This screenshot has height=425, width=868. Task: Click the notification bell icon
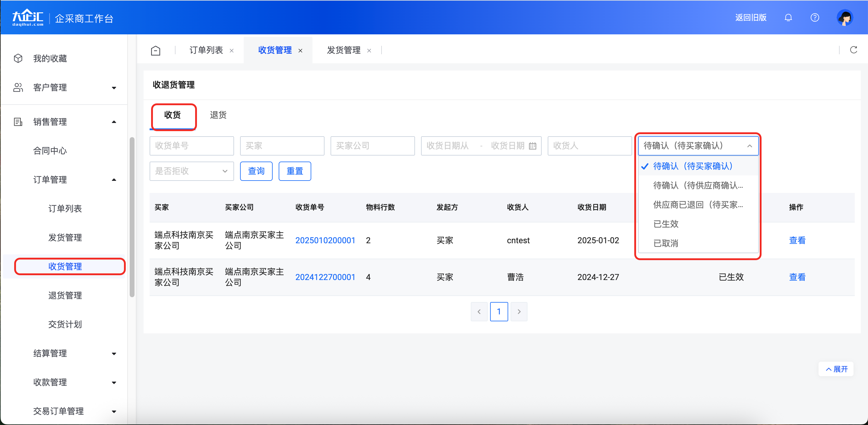tap(788, 17)
